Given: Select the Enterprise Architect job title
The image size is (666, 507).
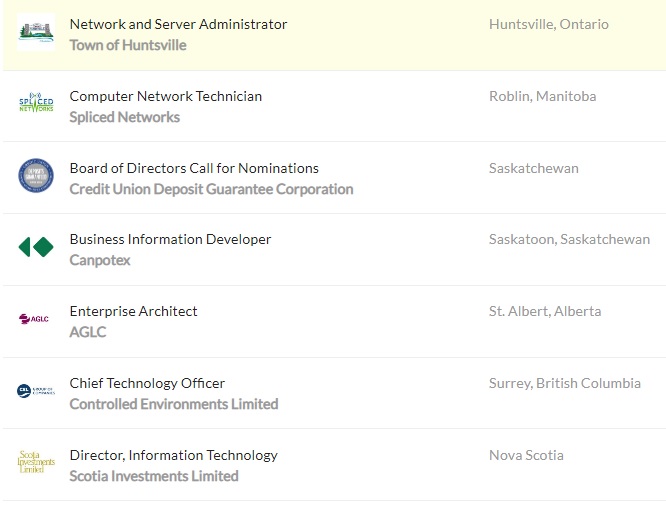Looking at the screenshot, I should click(x=133, y=311).
